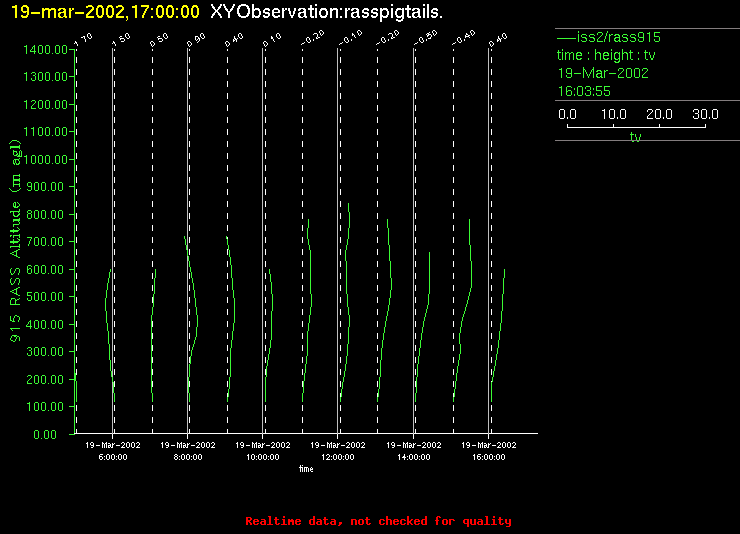
Task: Click the x-axis label "8:00:00"
Action: (188, 457)
